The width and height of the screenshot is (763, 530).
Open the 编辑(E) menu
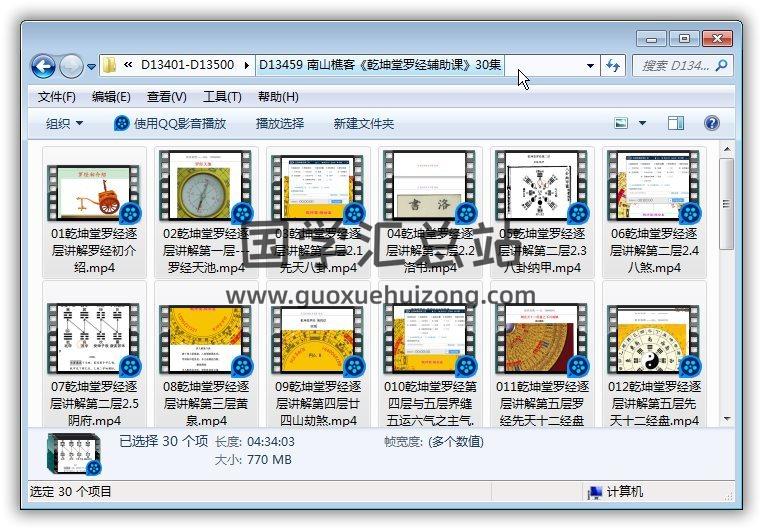pos(111,97)
